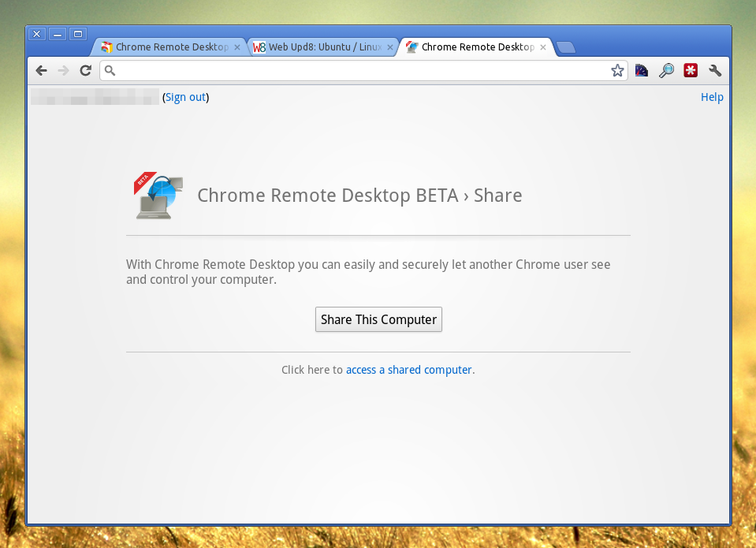The height and width of the screenshot is (548, 756).
Task: Click the Sign out link
Action: click(185, 98)
